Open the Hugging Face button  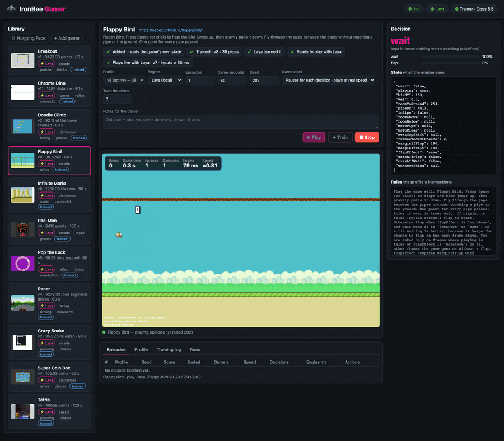click(29, 38)
